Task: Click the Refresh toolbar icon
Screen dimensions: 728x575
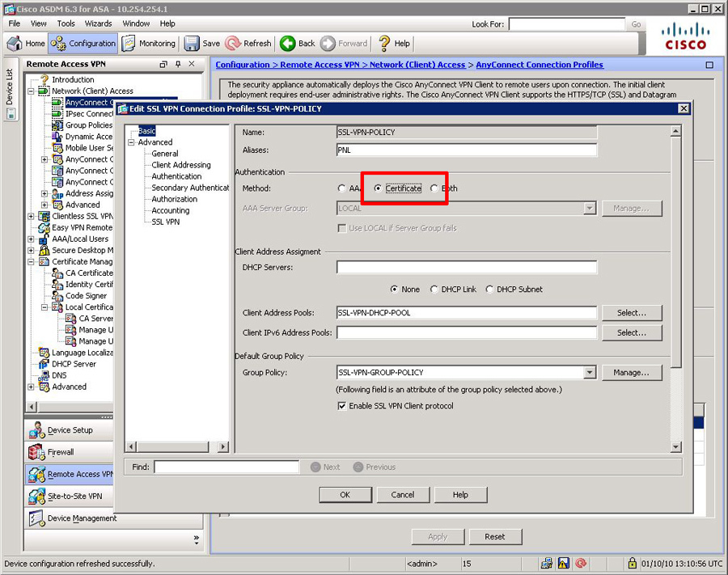Action: point(233,43)
